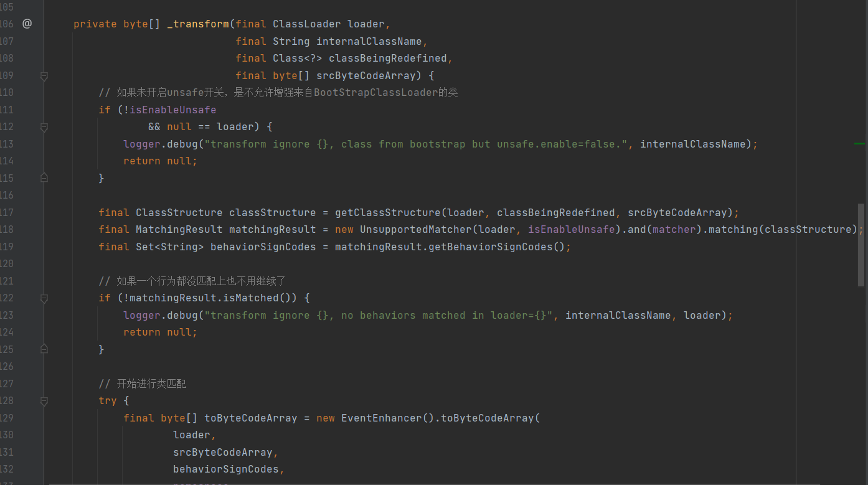
Task: Click the classBeingRedefined parameter declaration
Action: (x=387, y=59)
